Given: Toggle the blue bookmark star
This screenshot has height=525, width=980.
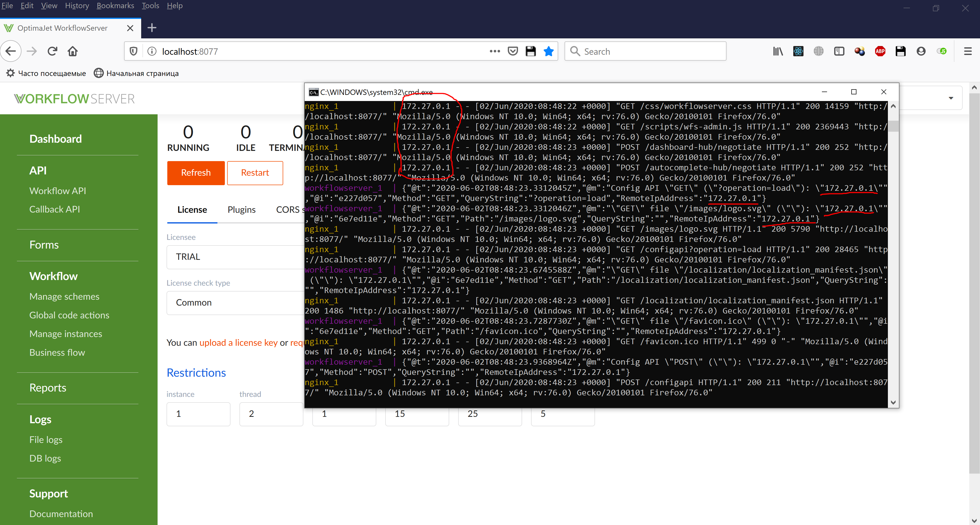Looking at the screenshot, I should coord(549,51).
